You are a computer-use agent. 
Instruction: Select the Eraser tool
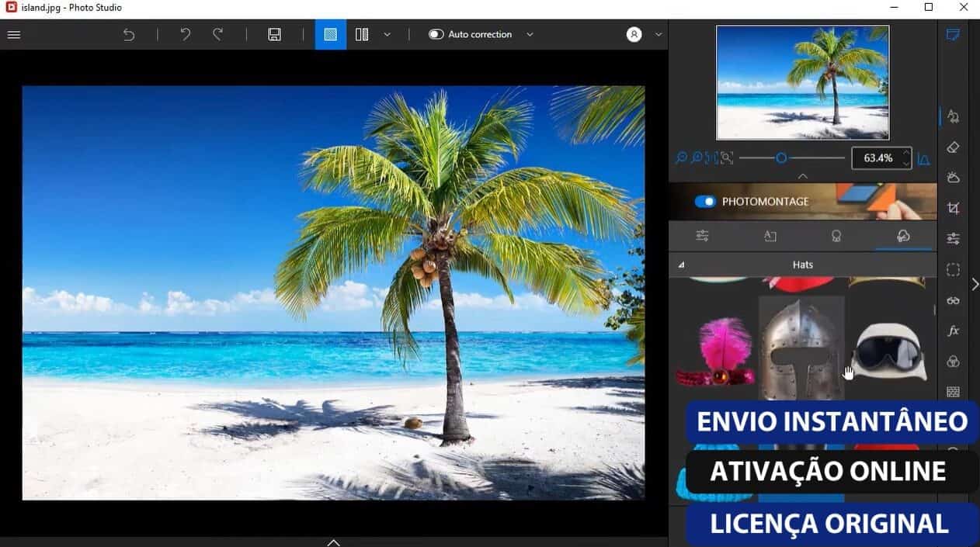point(954,147)
